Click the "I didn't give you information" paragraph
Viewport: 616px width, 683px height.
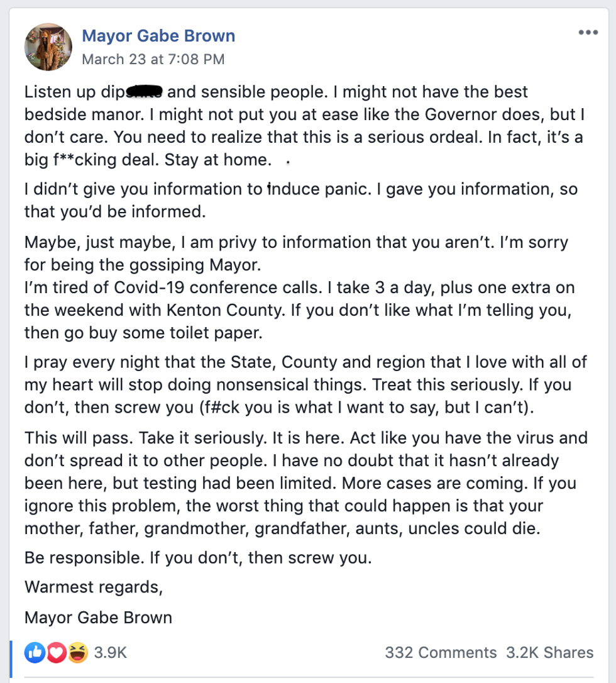[300, 200]
